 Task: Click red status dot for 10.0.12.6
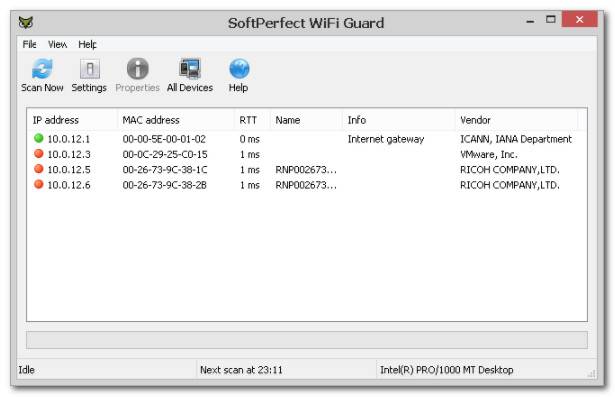pyautogui.click(x=38, y=184)
